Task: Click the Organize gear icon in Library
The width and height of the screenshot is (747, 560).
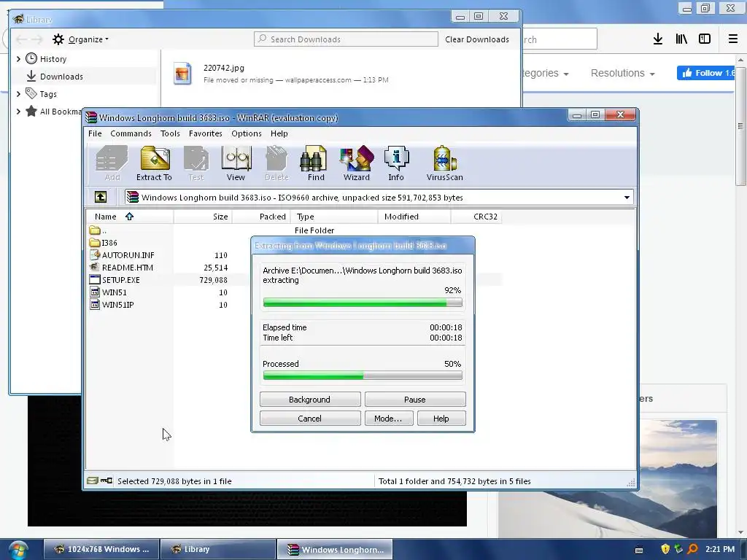Action: 58,39
